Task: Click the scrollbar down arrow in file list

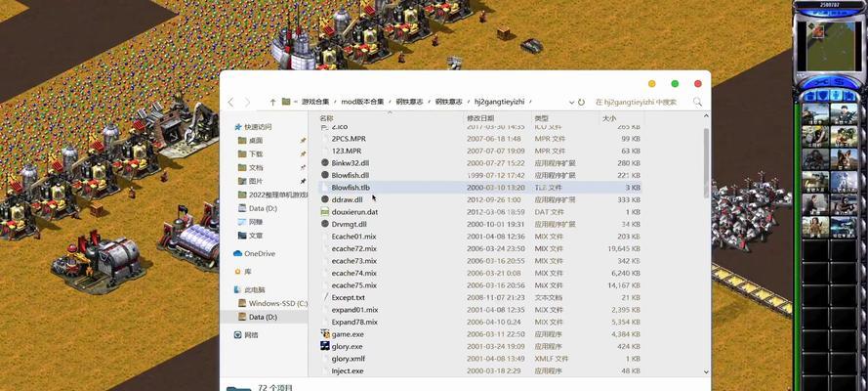Action: (706, 371)
